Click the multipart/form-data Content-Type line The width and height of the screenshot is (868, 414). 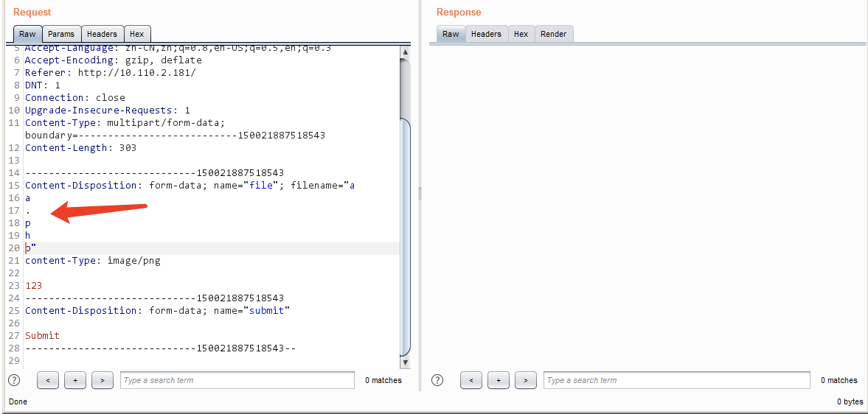tap(125, 123)
